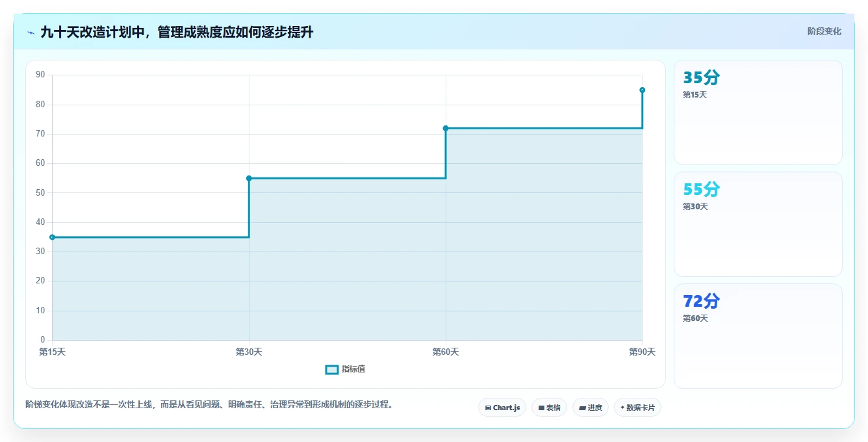Viewport: 868px width, 442px height.
Task: Click the 阶段变化 label in header
Action: tap(824, 31)
